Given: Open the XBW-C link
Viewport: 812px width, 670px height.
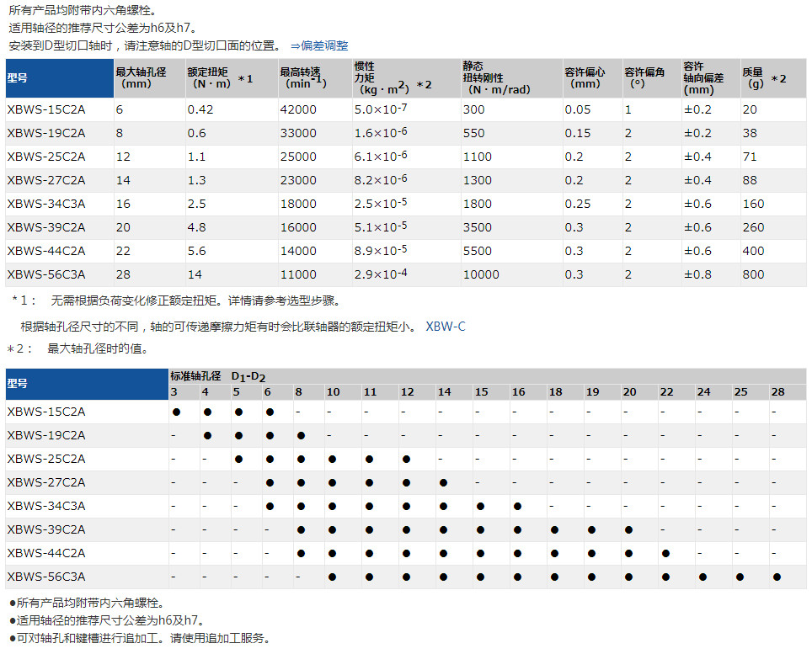Looking at the screenshot, I should tap(446, 327).
